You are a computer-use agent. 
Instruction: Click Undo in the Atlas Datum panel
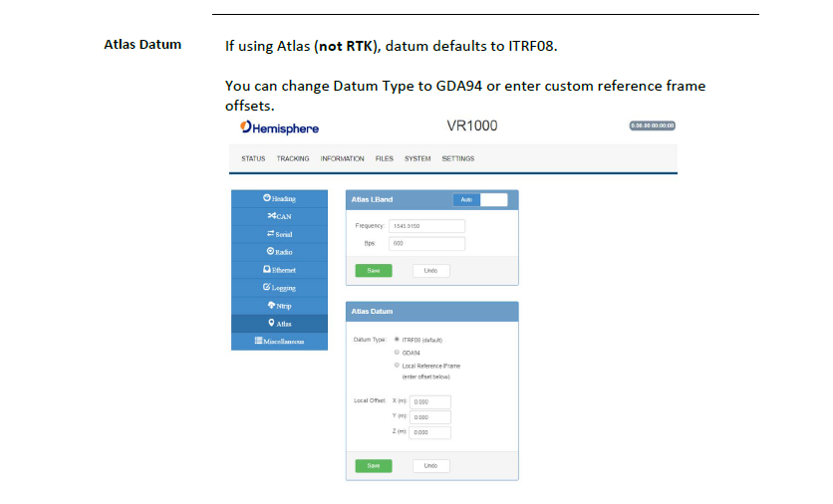pos(431,465)
